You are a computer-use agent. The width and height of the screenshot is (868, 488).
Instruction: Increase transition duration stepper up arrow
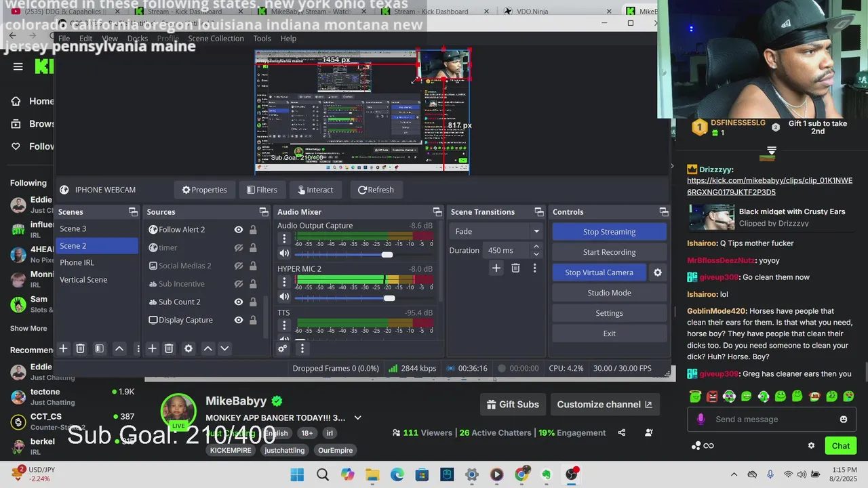[536, 247]
